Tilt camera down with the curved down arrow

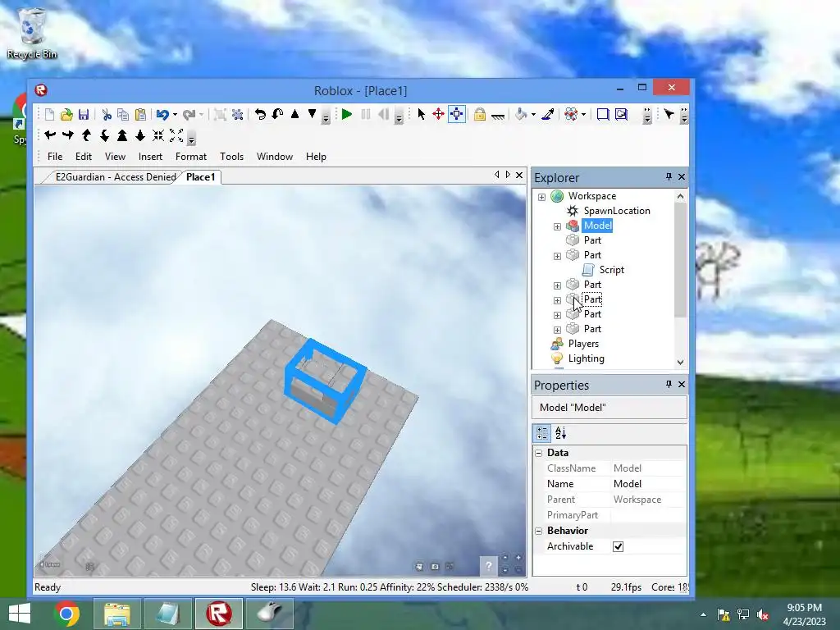pyautogui.click(x=104, y=135)
